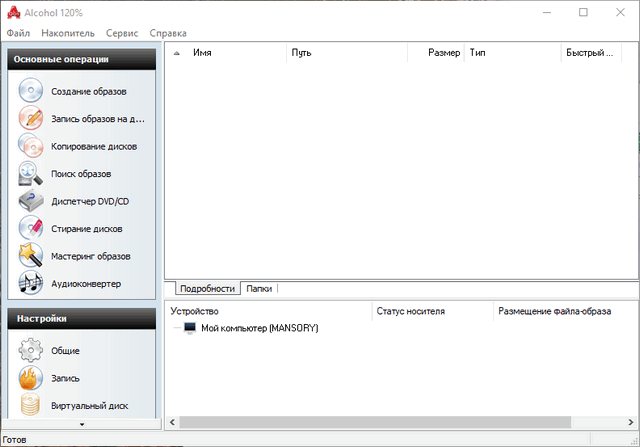640x447 pixels.
Task: Switch to the Папки tab
Action: (258, 288)
